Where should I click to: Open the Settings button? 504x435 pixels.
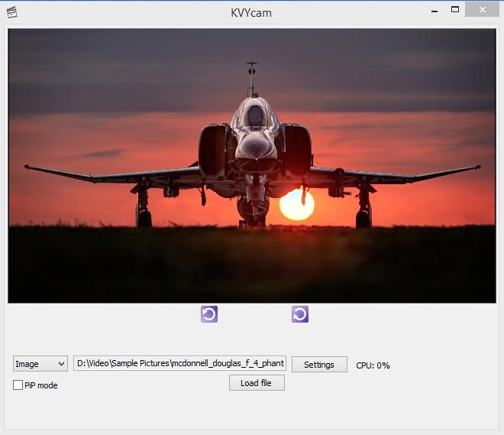click(319, 364)
